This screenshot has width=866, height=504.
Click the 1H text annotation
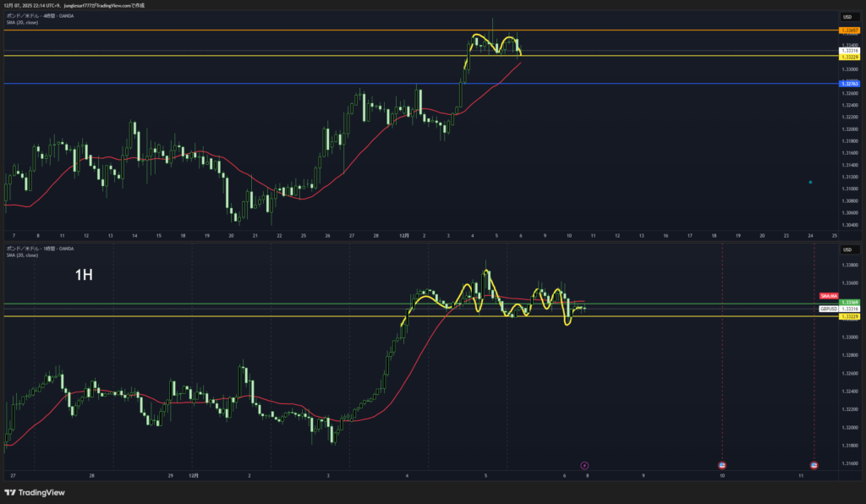pos(85,275)
